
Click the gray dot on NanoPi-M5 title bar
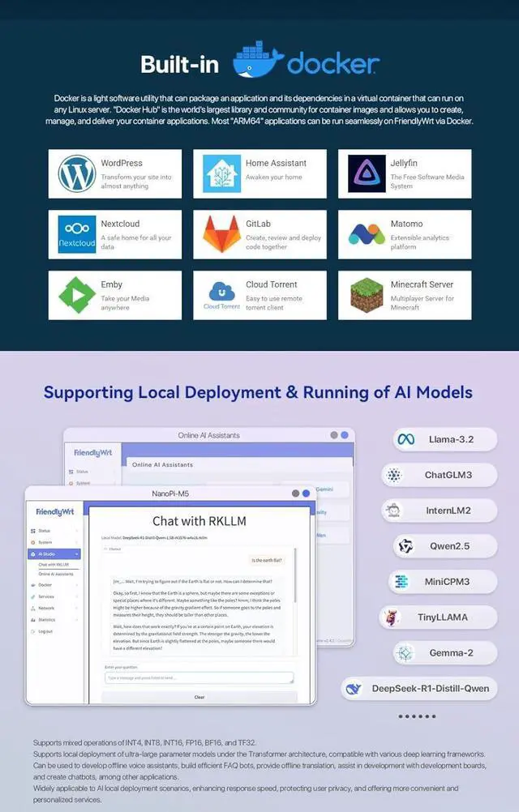click(295, 494)
